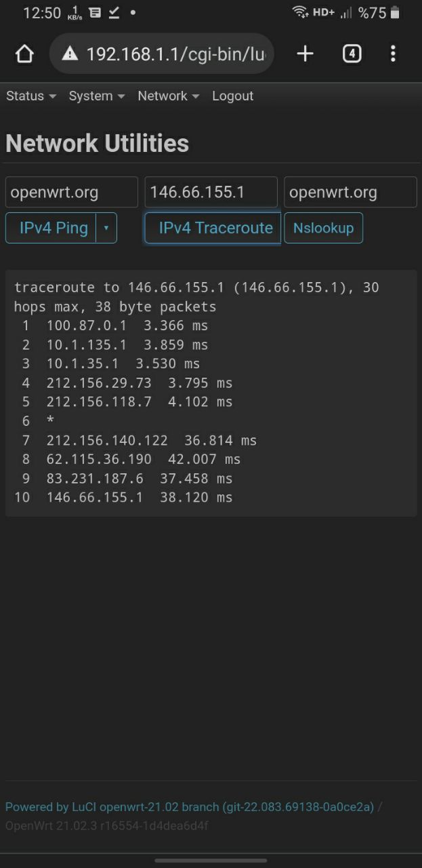Expand the Status dropdown menu
The height and width of the screenshot is (868, 422).
tap(31, 96)
